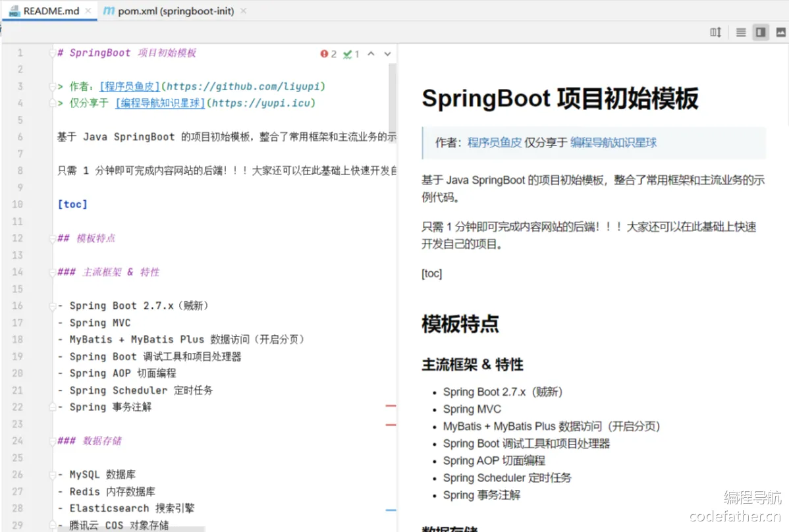Click line number 10 in the gutter
789x532 pixels.
[x=18, y=204]
